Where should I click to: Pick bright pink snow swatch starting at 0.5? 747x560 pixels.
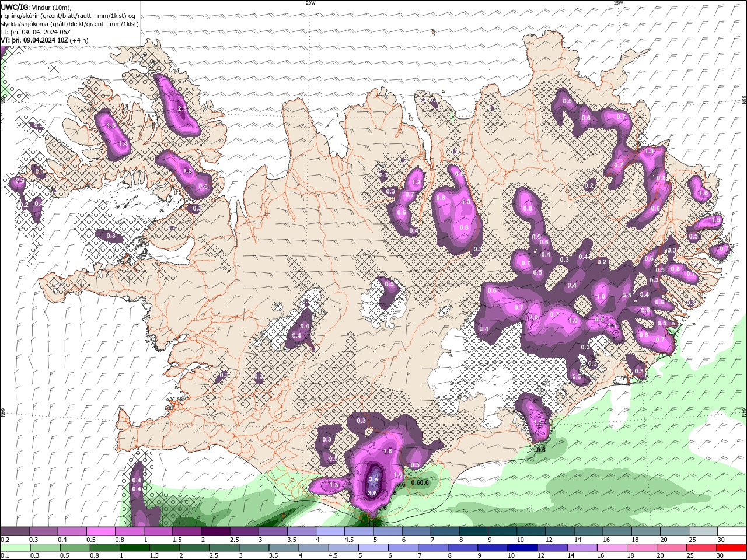100,531
